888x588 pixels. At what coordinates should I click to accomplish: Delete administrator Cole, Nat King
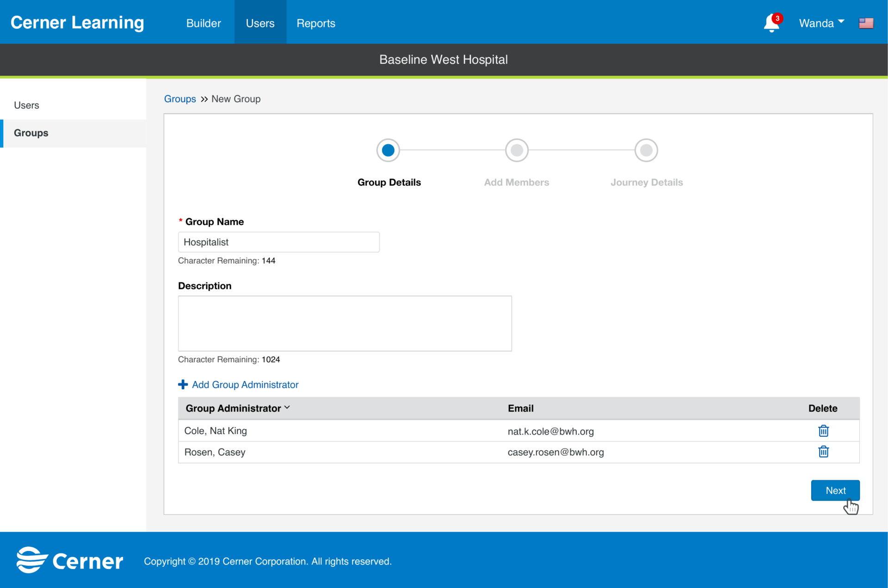[x=823, y=431]
